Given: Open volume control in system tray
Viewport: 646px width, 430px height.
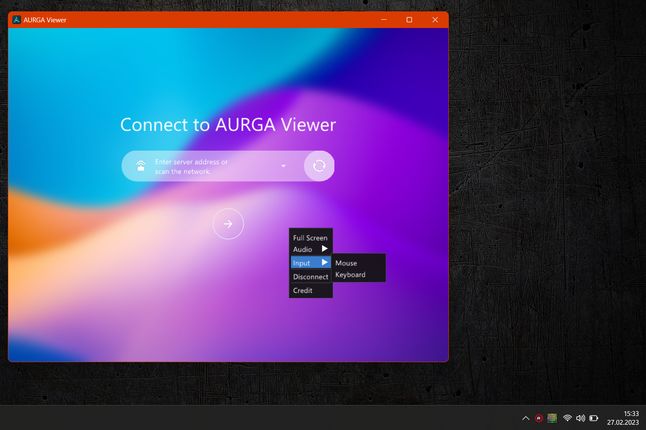Looking at the screenshot, I should click(x=580, y=418).
